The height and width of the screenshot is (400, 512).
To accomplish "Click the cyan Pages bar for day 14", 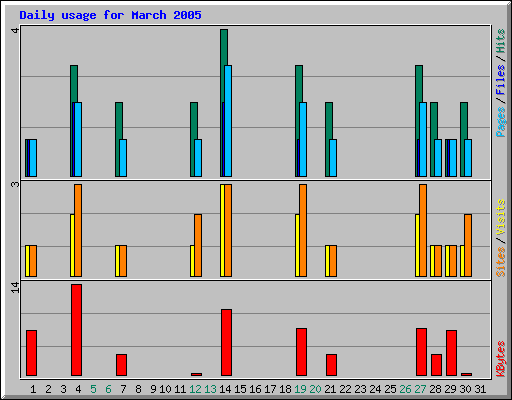I will tap(228, 121).
